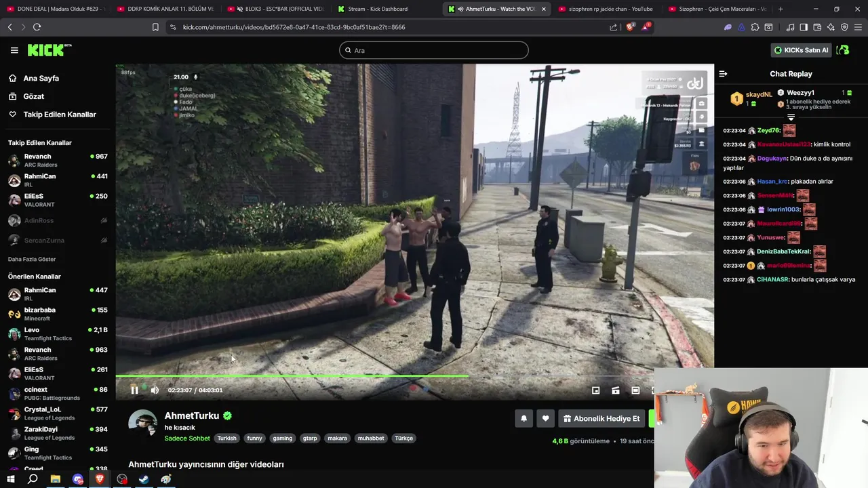Switch to Sizophren Çeki Çen Maceraları tab

click(x=717, y=9)
